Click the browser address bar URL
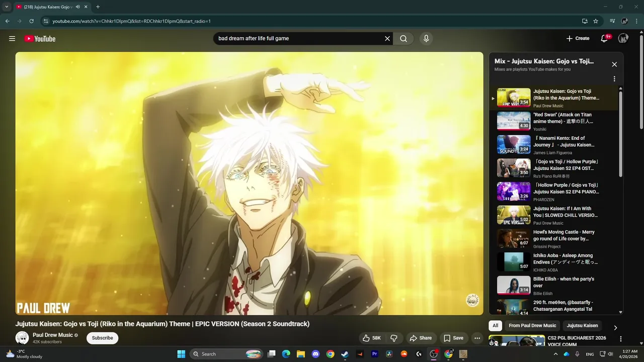644x362 pixels. (x=131, y=21)
